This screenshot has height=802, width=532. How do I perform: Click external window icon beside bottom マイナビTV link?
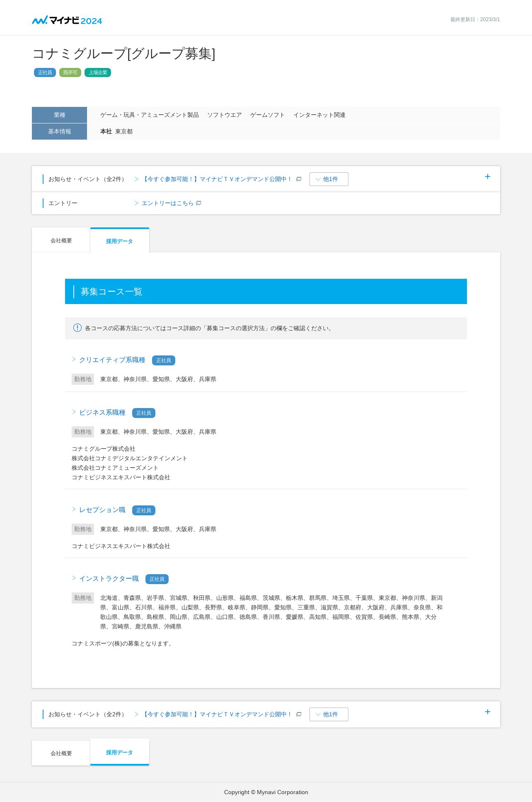pyautogui.click(x=299, y=714)
